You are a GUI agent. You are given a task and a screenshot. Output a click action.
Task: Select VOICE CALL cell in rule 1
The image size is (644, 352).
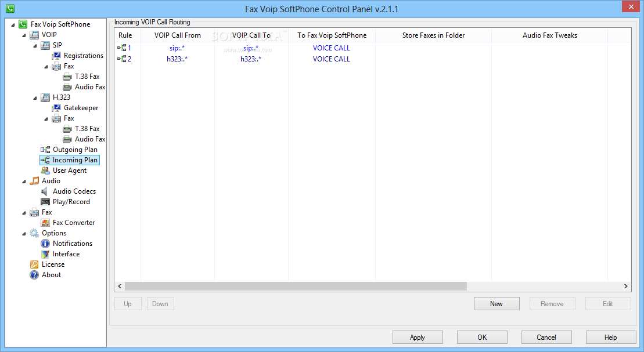click(x=332, y=48)
